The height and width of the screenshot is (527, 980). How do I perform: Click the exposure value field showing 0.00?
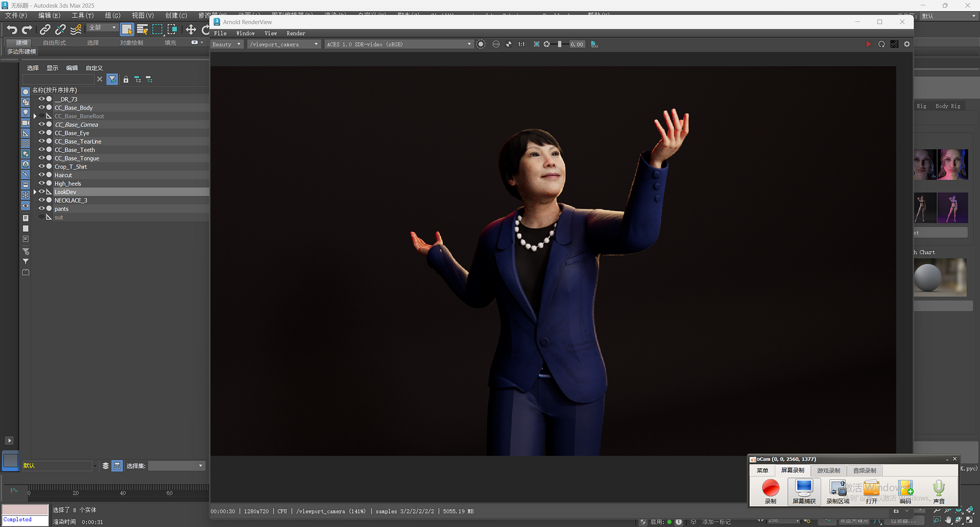pos(577,44)
